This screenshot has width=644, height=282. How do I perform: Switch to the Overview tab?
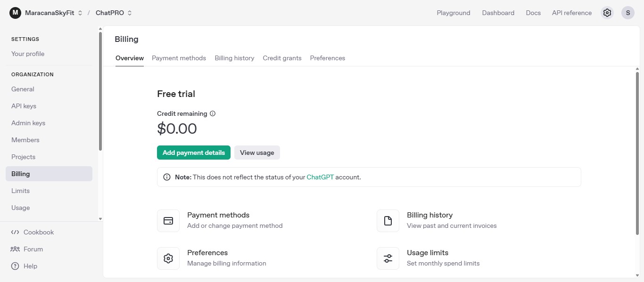130,58
